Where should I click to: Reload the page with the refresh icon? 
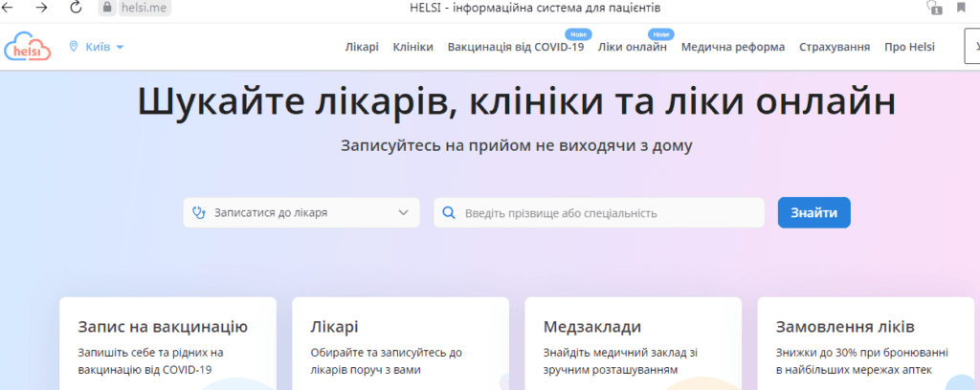[x=76, y=8]
